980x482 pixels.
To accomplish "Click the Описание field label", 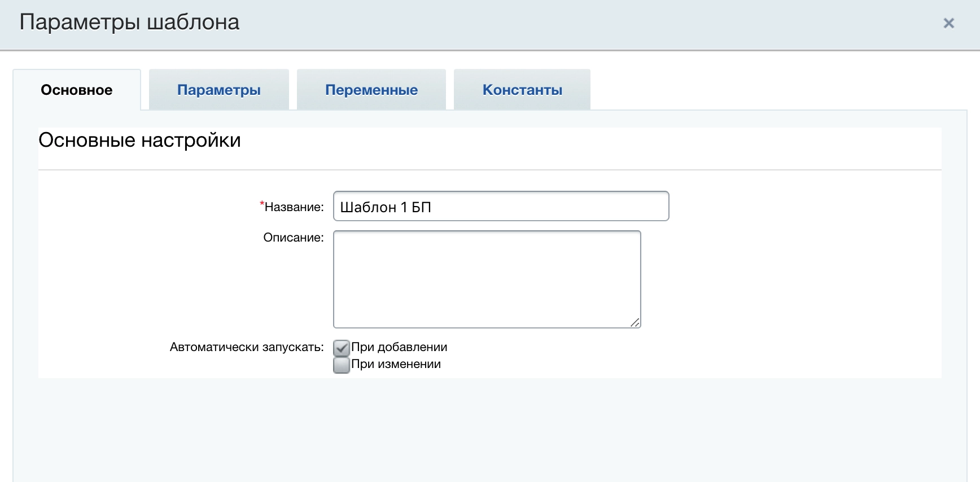I will tap(294, 238).
